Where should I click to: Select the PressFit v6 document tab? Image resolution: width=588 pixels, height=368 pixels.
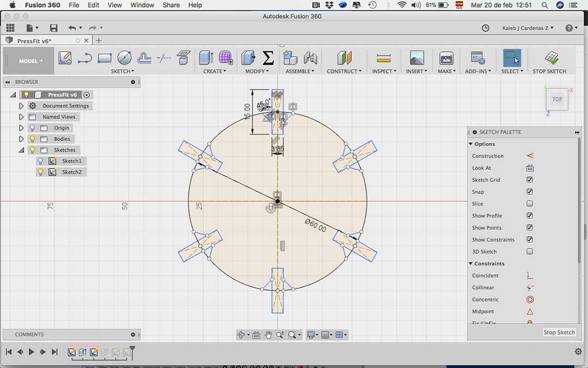34,41
